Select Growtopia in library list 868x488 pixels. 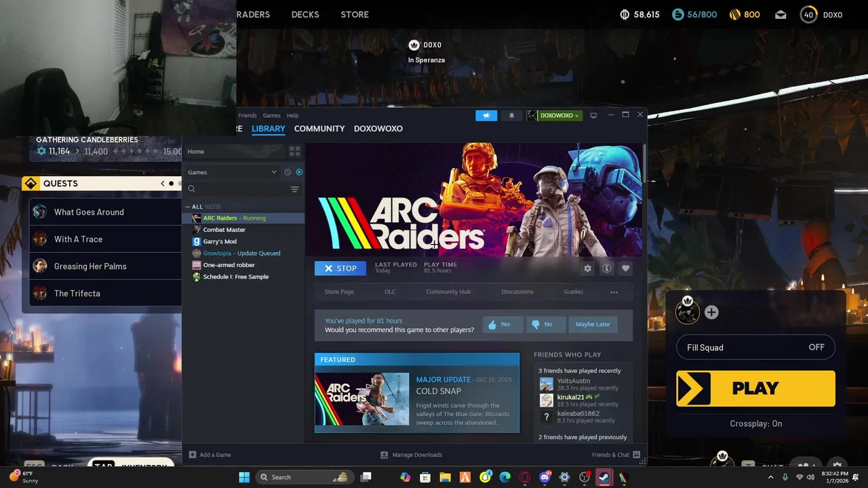click(x=243, y=253)
